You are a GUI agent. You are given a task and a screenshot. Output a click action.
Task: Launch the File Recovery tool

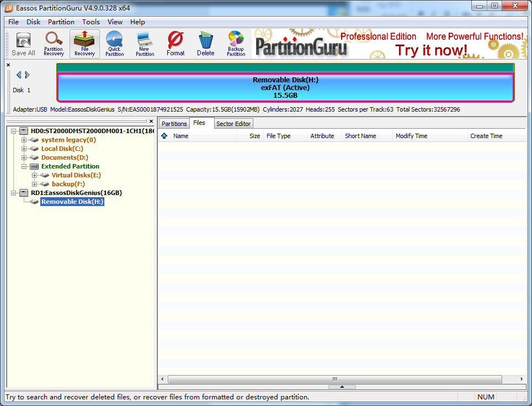[84, 44]
